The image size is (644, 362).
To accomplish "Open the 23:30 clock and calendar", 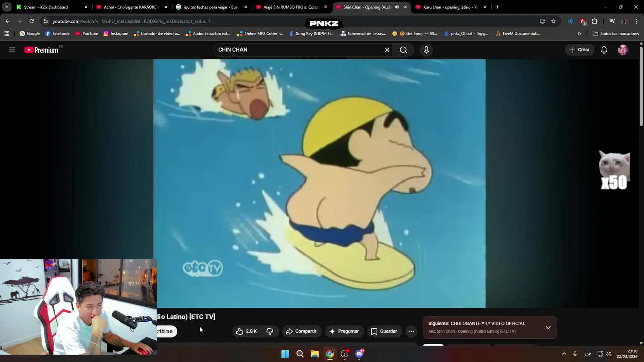I will 627,354.
